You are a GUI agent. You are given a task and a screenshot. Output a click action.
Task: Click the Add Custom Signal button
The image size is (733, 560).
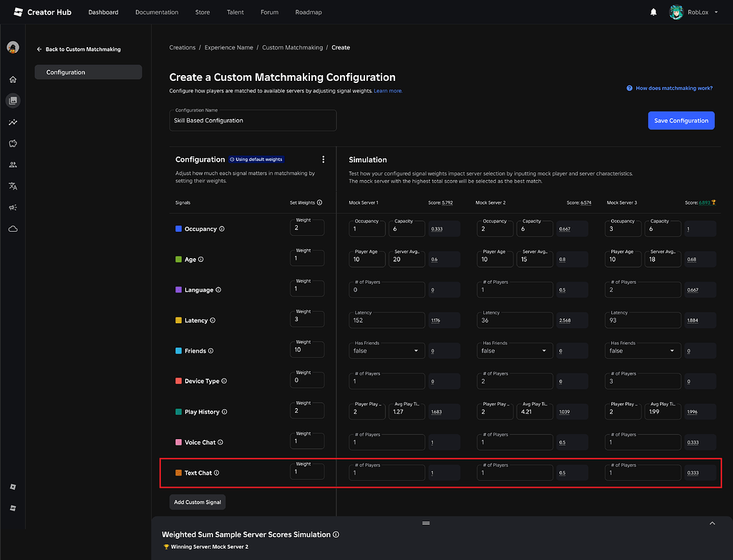(197, 502)
